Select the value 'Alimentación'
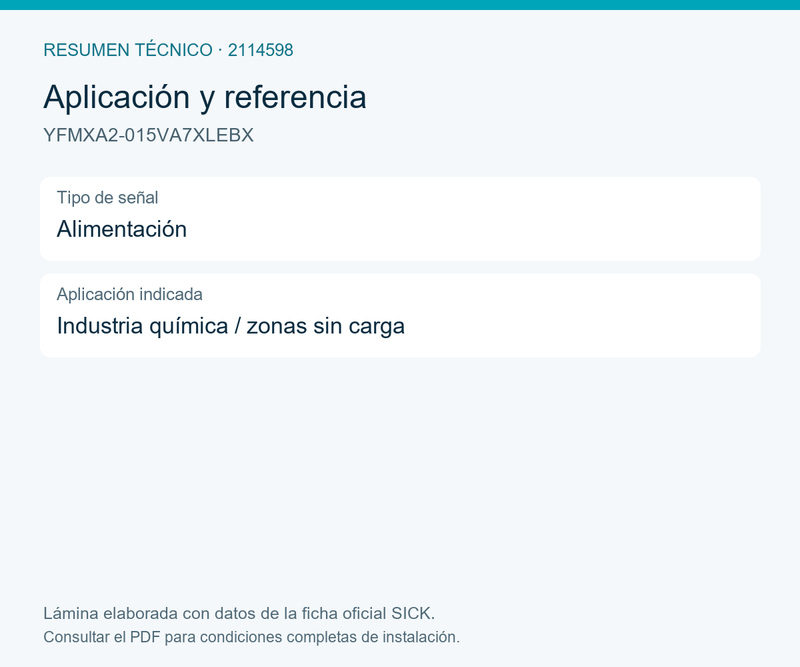Image resolution: width=800 pixels, height=667 pixels. coord(121,229)
